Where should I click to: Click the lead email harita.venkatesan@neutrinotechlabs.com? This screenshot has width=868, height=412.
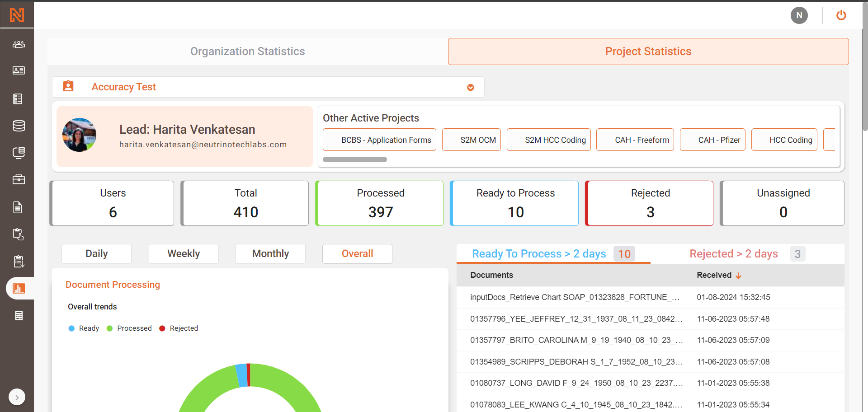coord(203,145)
